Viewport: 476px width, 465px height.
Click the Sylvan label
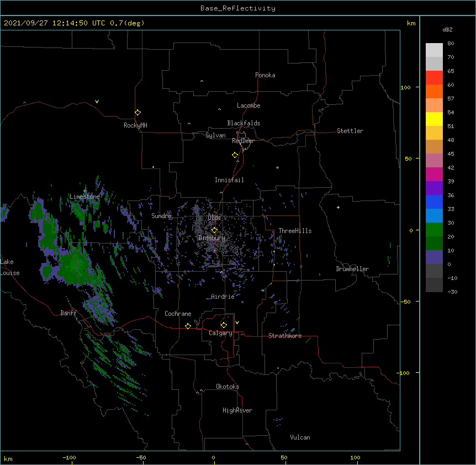(x=215, y=135)
